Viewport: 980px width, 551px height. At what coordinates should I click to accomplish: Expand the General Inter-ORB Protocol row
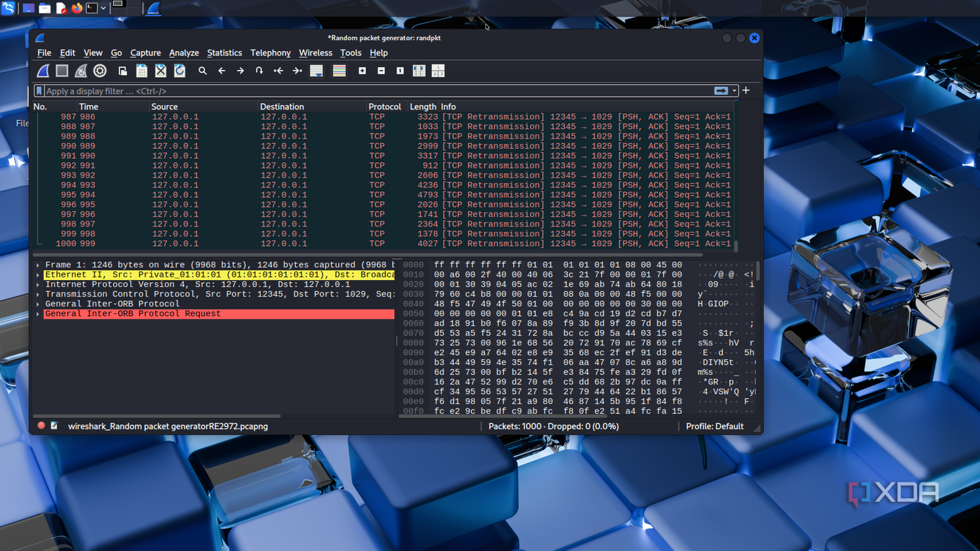click(38, 304)
